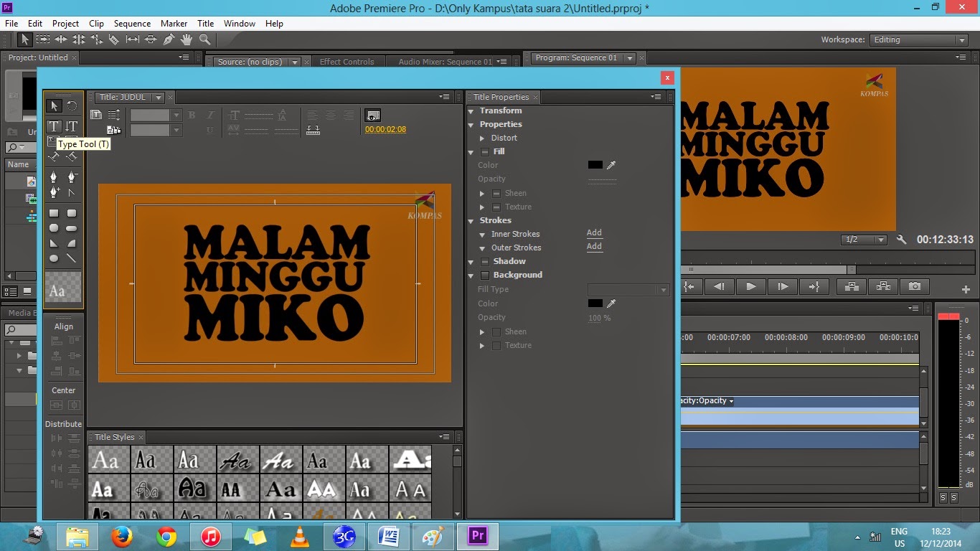
Task: Choose the Vertical Type tool
Action: 72,126
